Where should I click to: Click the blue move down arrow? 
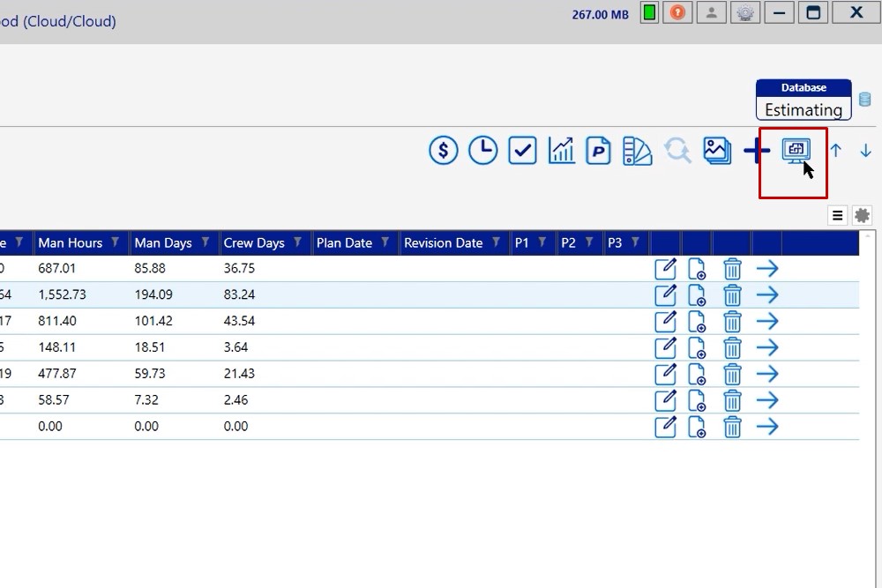865,151
